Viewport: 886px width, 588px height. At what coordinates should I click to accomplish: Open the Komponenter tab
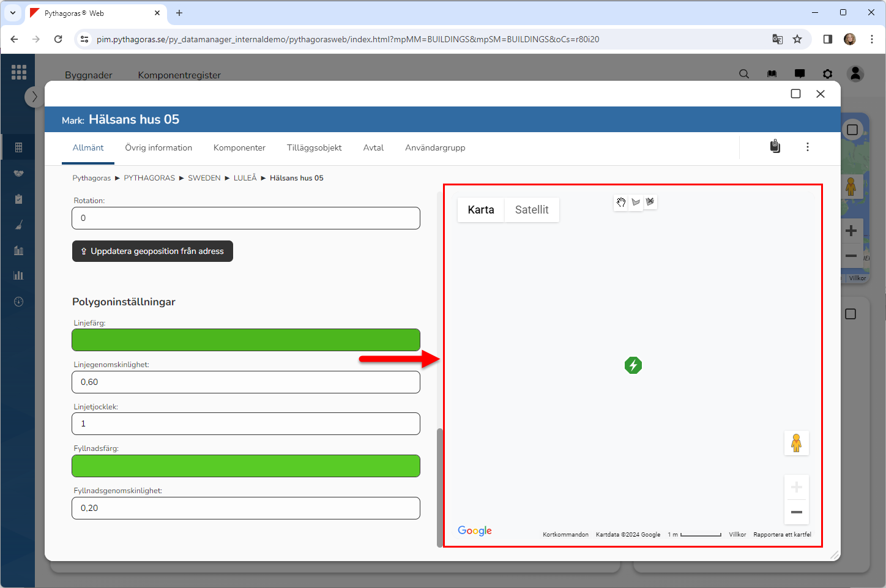[239, 148]
